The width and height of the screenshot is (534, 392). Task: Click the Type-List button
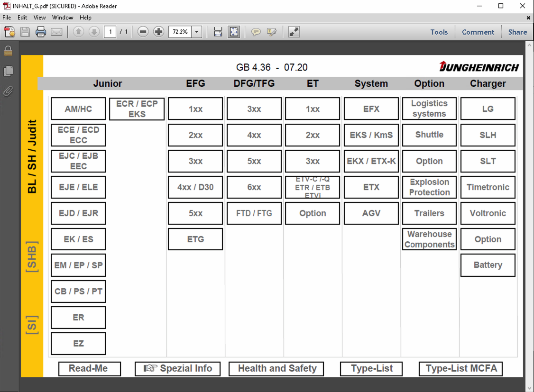click(x=371, y=369)
